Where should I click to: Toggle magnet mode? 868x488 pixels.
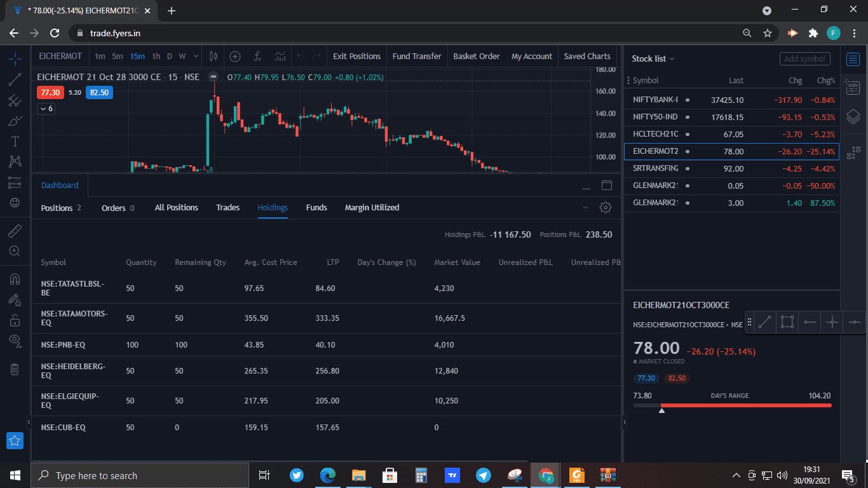tap(15, 279)
